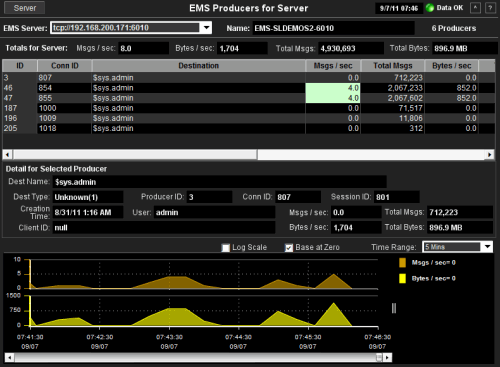Click totals Total Msgs value 4,930,693
500x367 pixels.
351,48
